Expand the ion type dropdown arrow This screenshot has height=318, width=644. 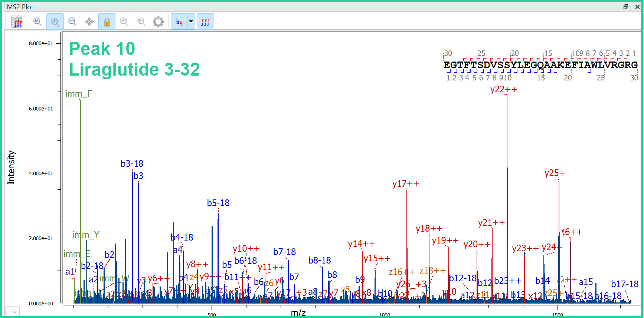tap(191, 22)
